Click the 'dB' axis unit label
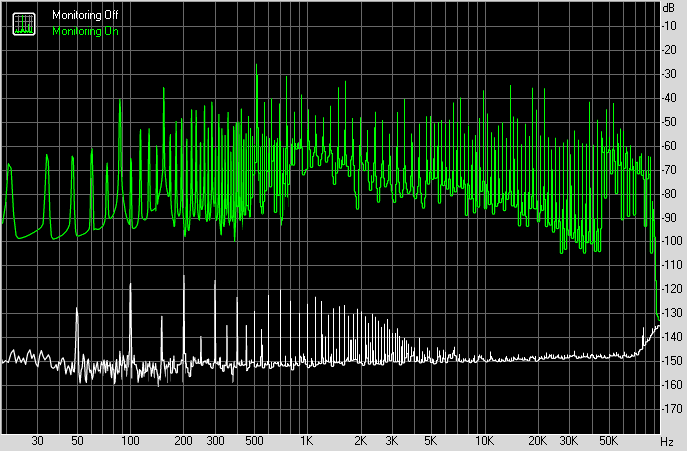The height and width of the screenshot is (451, 687). point(669,7)
